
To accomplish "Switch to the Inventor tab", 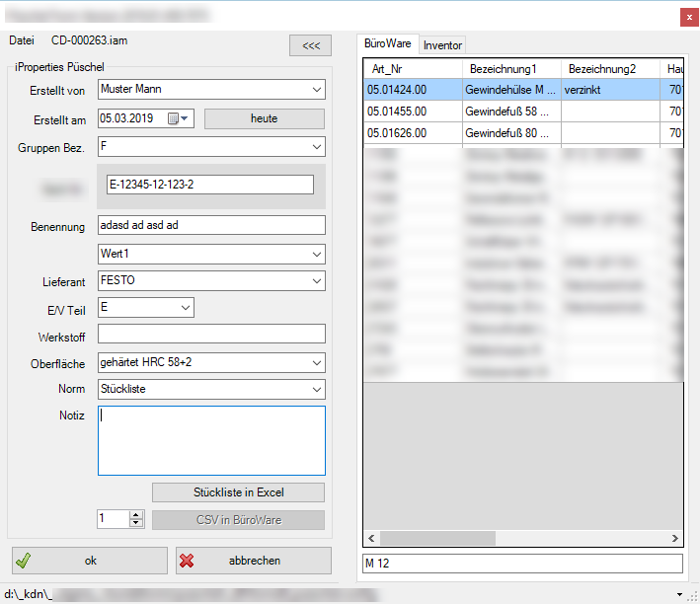I will (442, 45).
